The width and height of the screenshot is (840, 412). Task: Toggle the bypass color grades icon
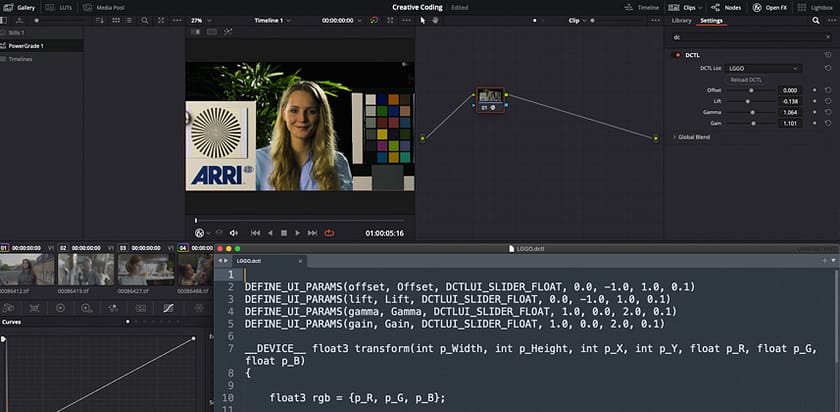(x=374, y=20)
